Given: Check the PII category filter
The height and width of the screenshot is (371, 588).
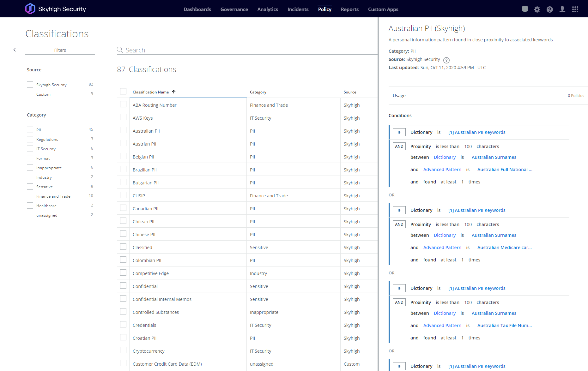Looking at the screenshot, I should point(30,129).
